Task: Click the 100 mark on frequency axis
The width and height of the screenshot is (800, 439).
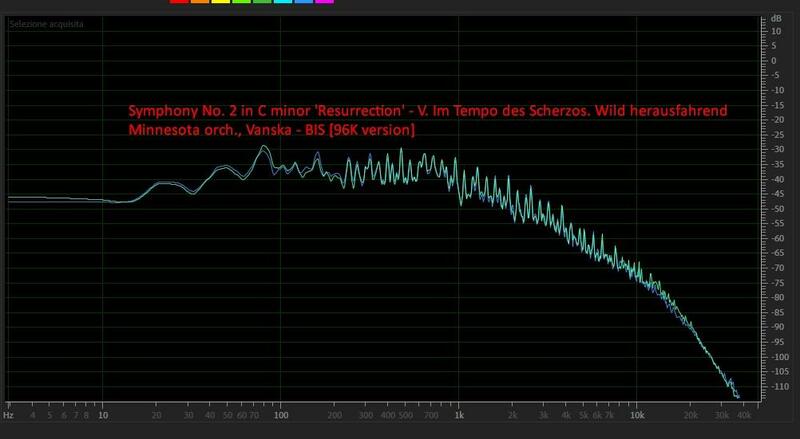Action: click(x=281, y=414)
